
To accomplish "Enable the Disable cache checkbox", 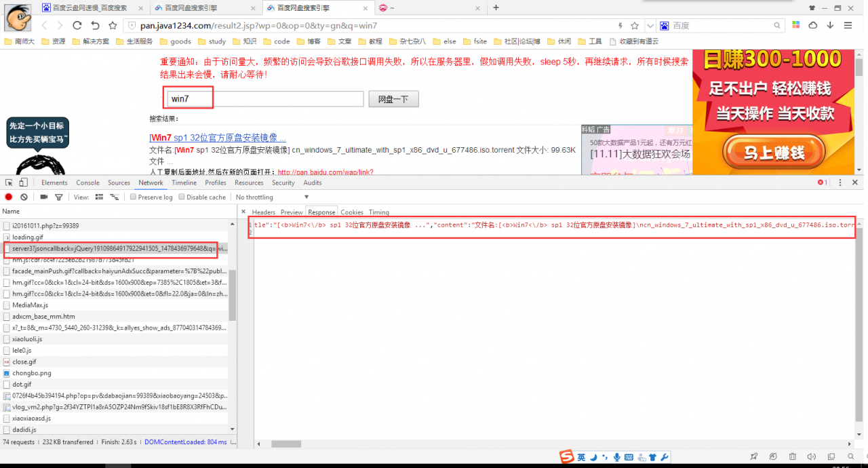I will [x=182, y=197].
